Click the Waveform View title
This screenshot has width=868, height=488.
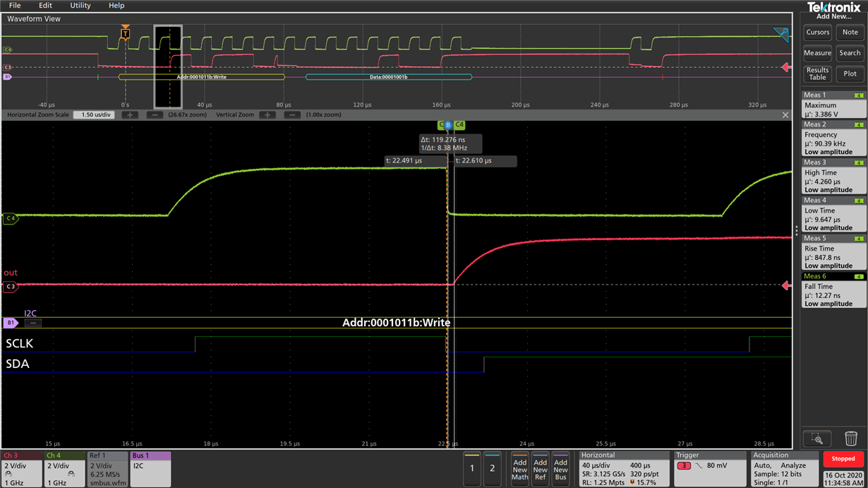click(x=34, y=18)
